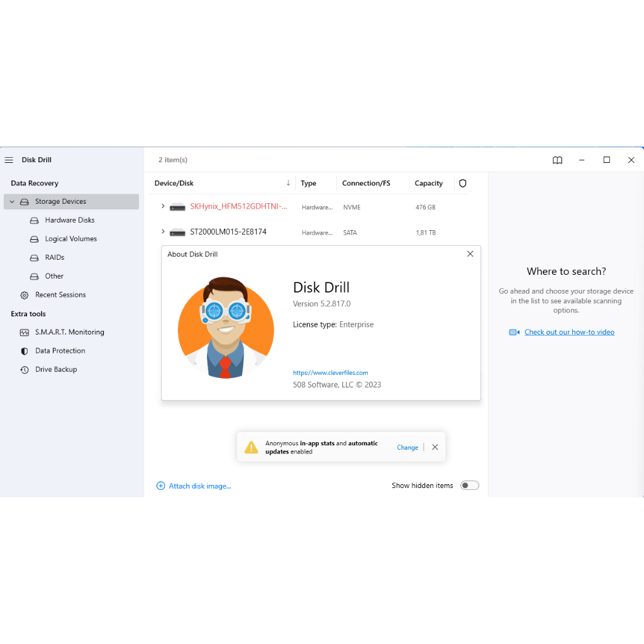This screenshot has width=644, height=644.
Task: Click the Recent Sessions gear icon
Action: 25,296
